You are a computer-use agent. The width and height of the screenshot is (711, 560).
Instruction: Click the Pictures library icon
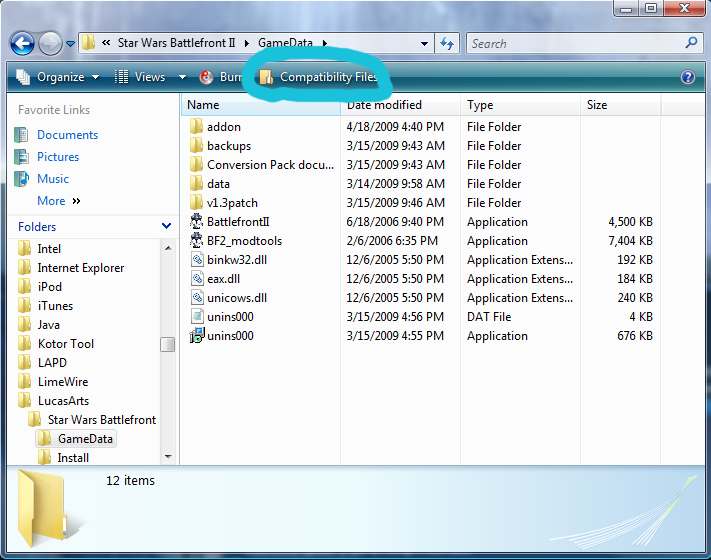pyautogui.click(x=21, y=156)
